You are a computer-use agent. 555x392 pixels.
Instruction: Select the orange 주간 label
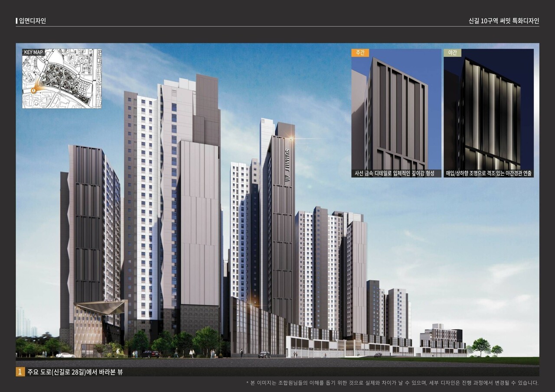click(x=360, y=53)
